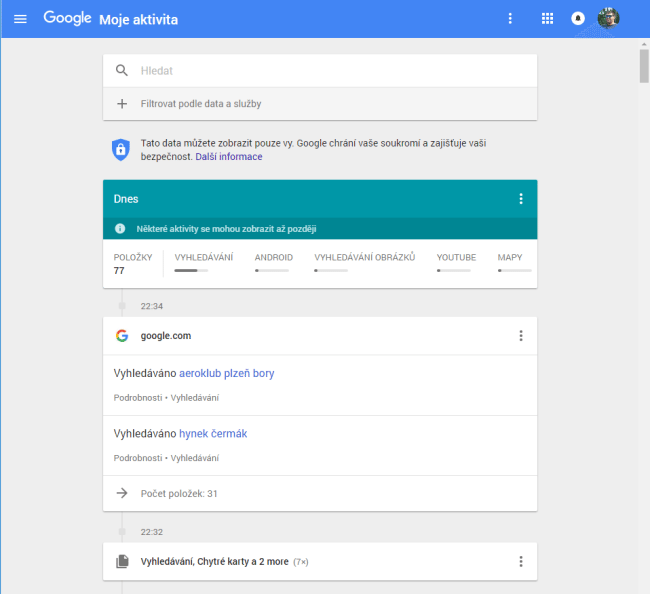Click the Položky 77 count
This screenshot has height=594, width=650.
pos(133,264)
